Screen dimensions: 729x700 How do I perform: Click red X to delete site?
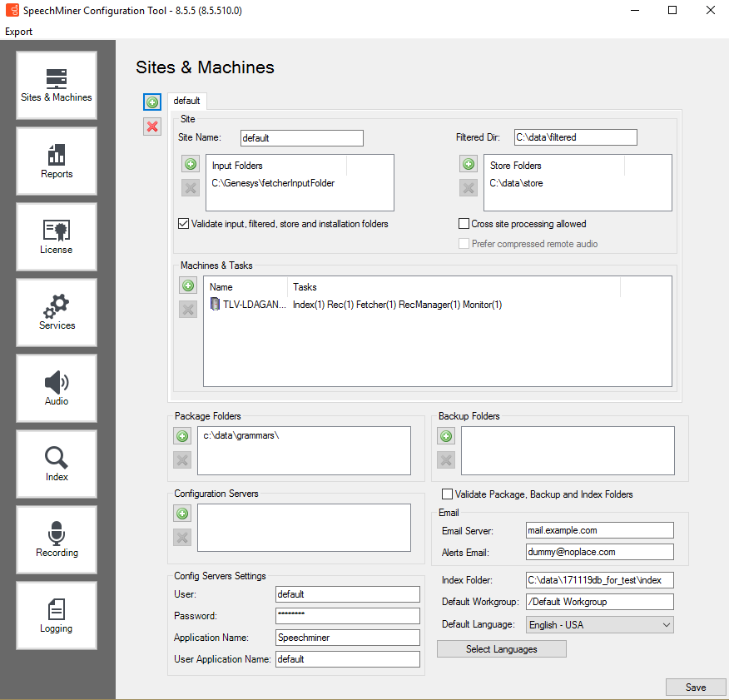click(151, 127)
